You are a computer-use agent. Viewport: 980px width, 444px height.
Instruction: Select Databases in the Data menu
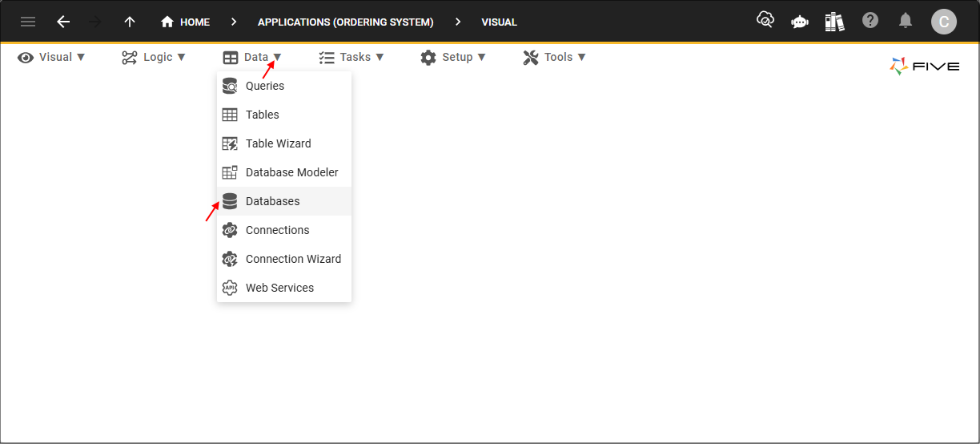[284, 201]
